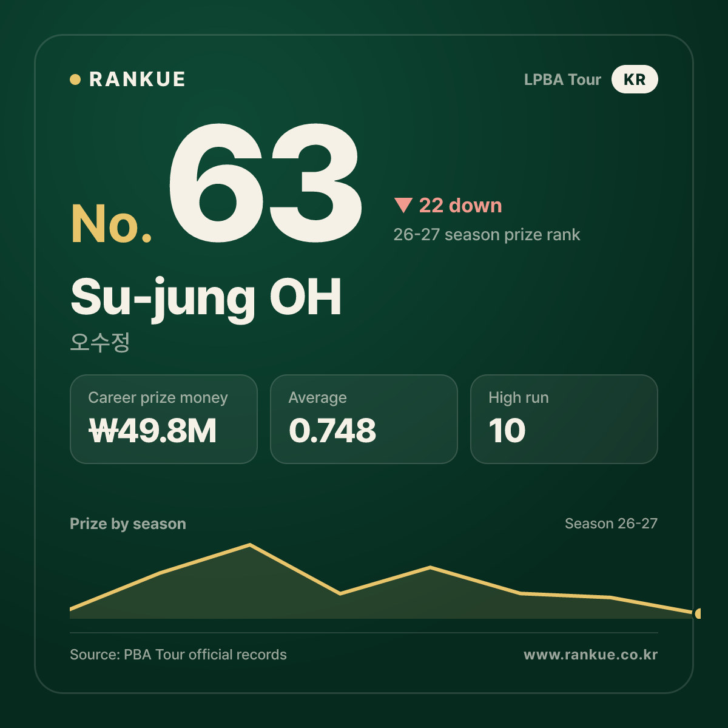Screen dimensions: 728x728
Task: Click the High run value 10
Action: pos(507,431)
